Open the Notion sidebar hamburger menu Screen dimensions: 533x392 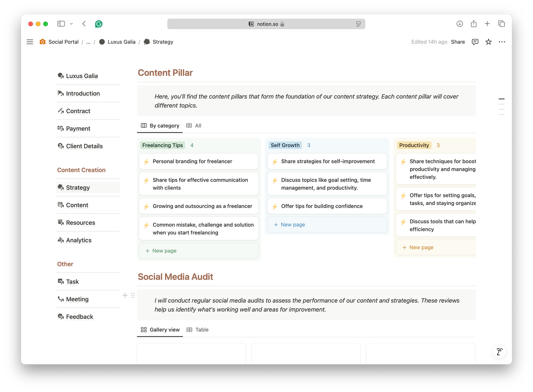pos(30,42)
